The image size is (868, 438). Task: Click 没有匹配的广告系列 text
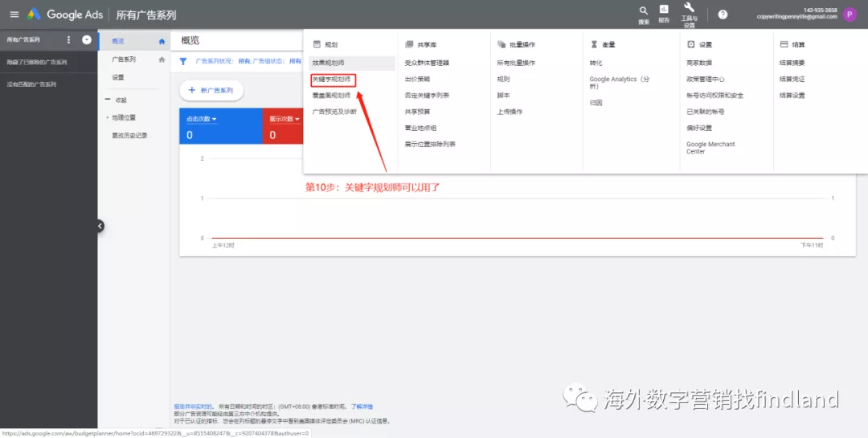click(x=31, y=84)
